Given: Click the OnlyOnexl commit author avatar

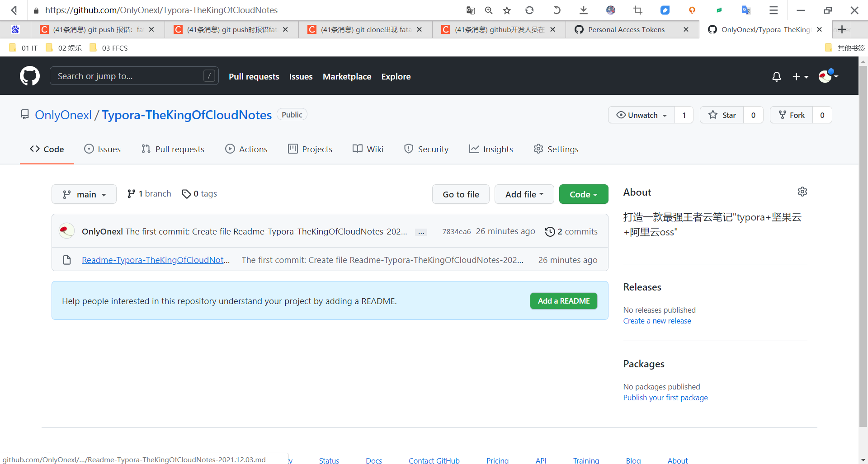Looking at the screenshot, I should tap(67, 231).
